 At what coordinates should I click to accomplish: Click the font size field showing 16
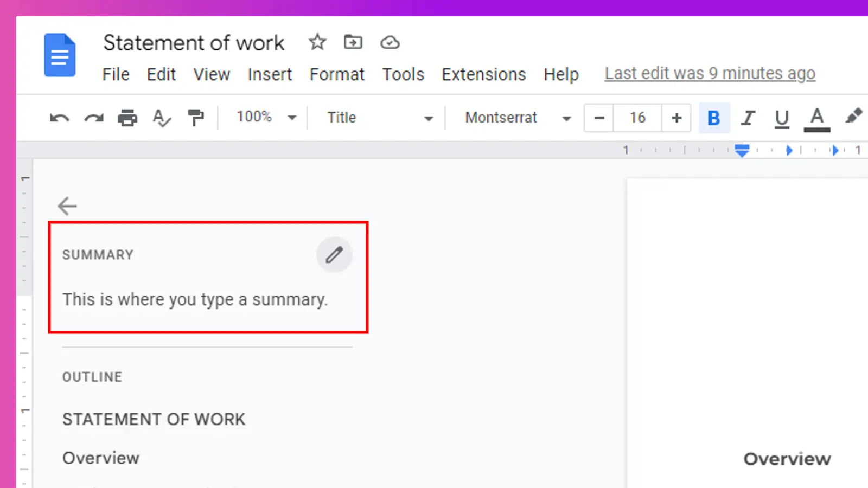coord(637,118)
